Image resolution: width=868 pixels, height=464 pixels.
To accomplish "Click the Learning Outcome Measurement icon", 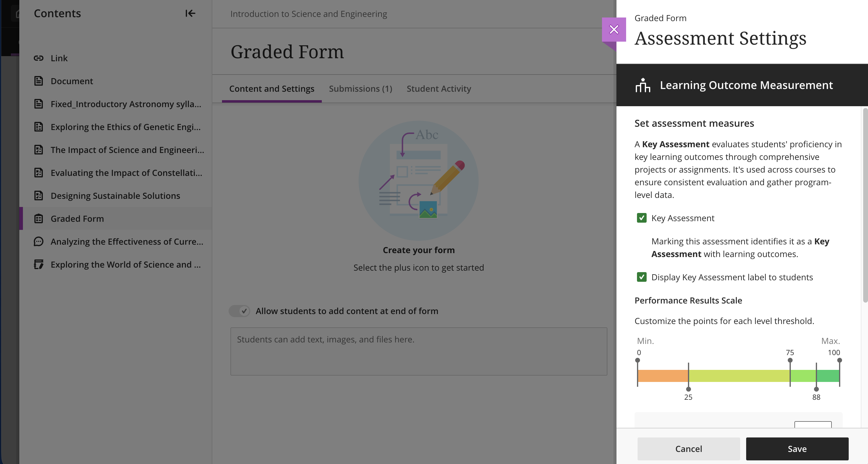I will pos(643,85).
